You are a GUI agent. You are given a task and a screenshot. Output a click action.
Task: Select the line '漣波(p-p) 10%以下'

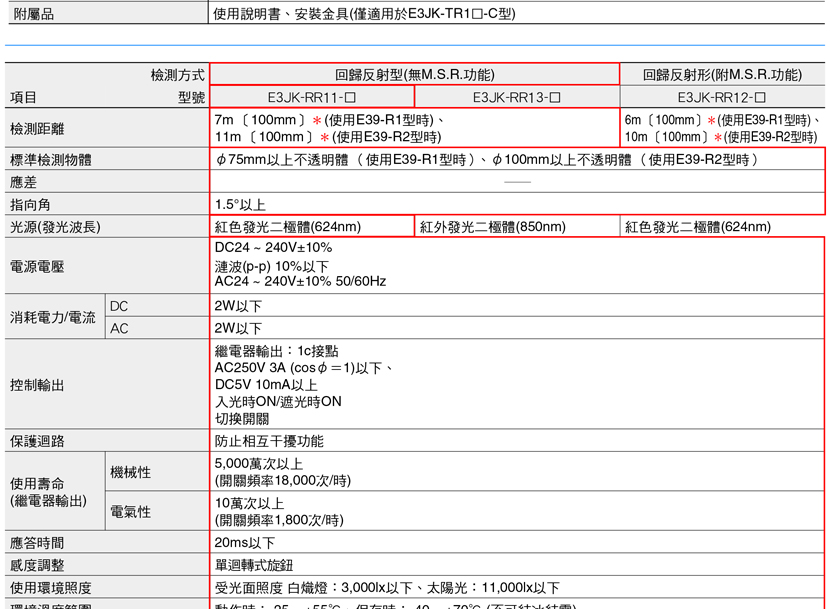272,265
